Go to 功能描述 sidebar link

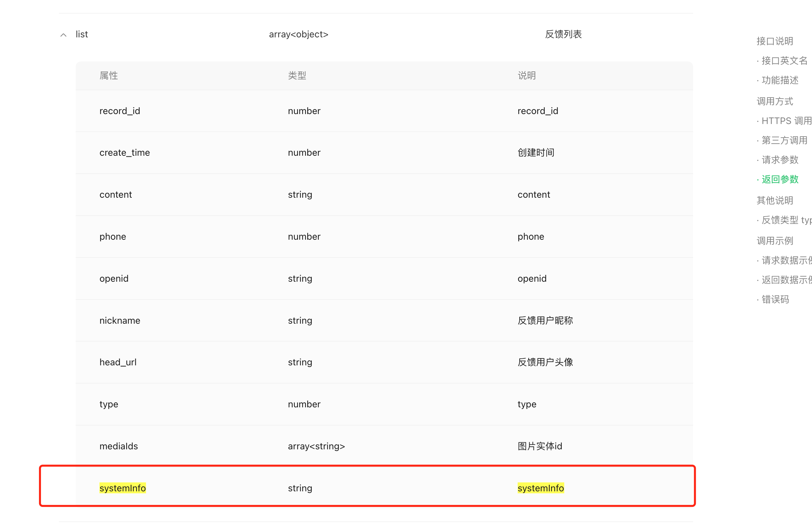(780, 80)
